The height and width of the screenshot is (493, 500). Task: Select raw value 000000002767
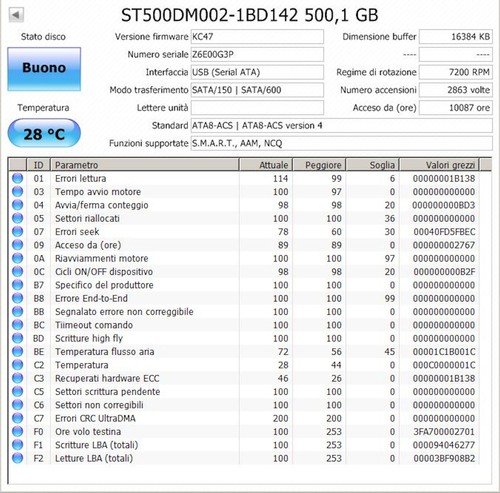[x=444, y=245]
